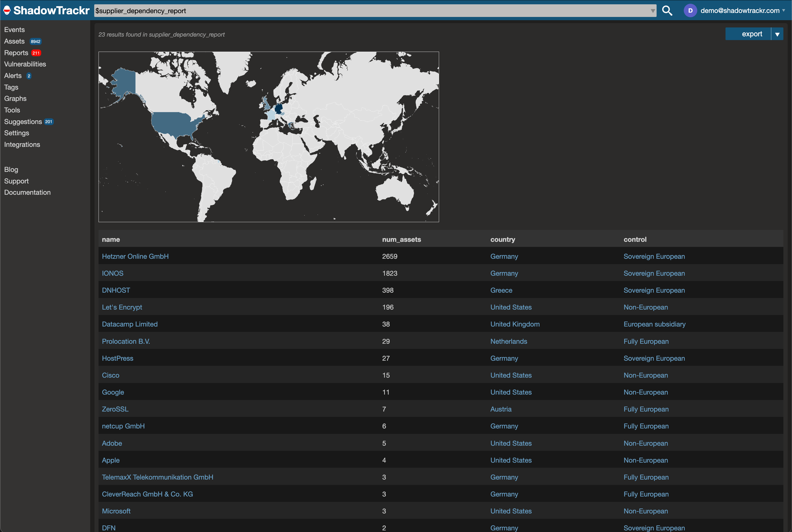
Task: Expand the search query dropdown arrow
Action: click(x=652, y=11)
